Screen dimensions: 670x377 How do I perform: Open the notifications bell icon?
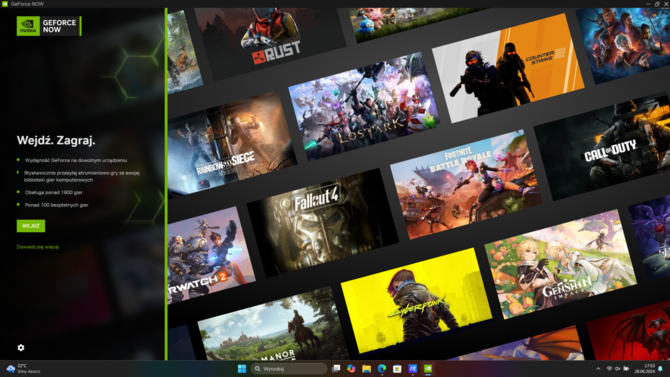pyautogui.click(x=661, y=368)
